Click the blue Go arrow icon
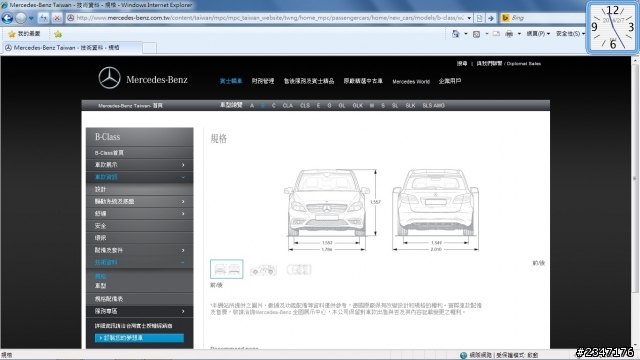Image resolution: width=640 pixels, height=360 pixels. point(491,18)
